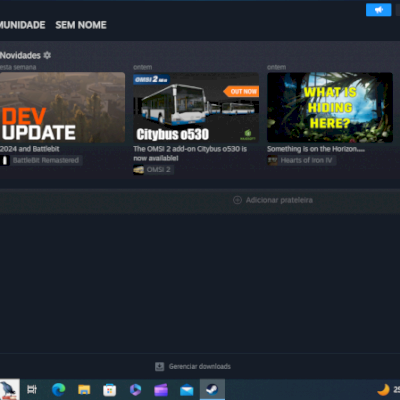The image size is (400, 400).
Task: Open the Mail app in the taskbar
Action: 187,390
